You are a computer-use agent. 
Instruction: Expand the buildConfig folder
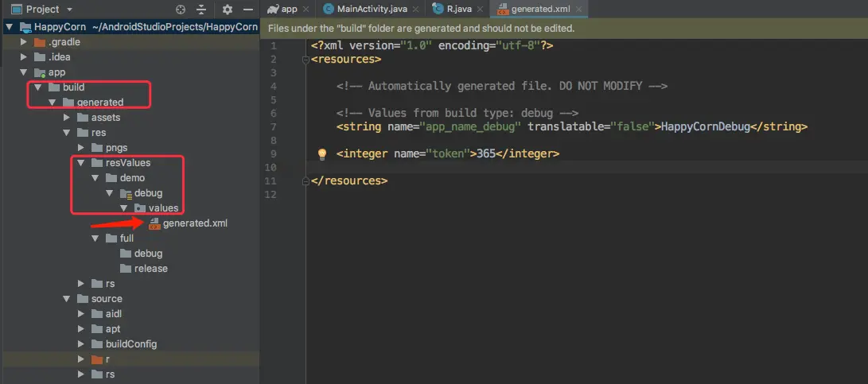coord(81,344)
